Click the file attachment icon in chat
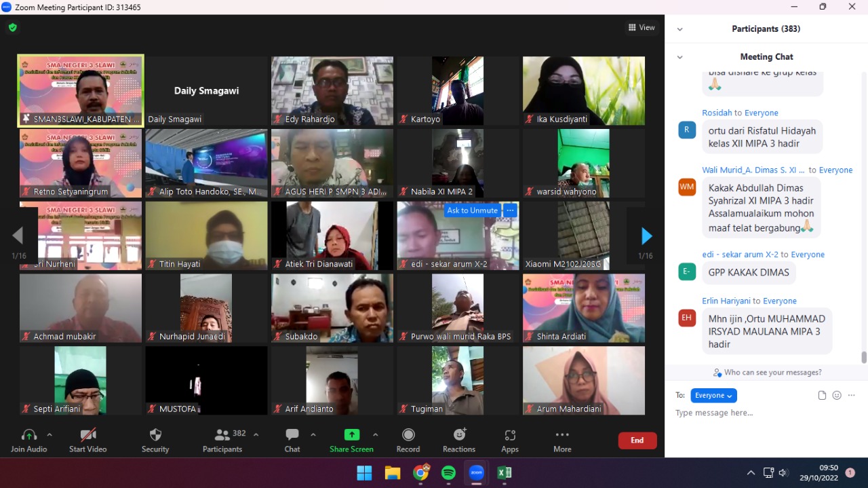Screen dimensions: 868x488 (x=822, y=396)
